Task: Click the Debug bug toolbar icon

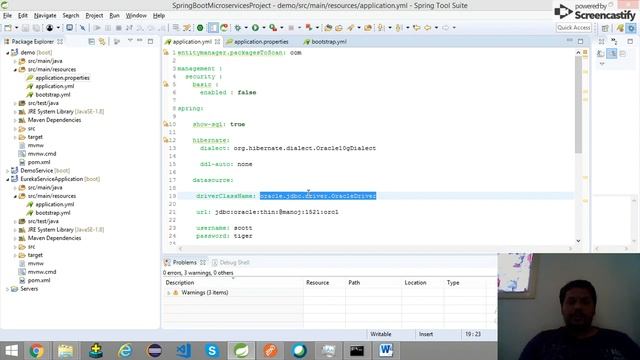Action: coord(238,28)
